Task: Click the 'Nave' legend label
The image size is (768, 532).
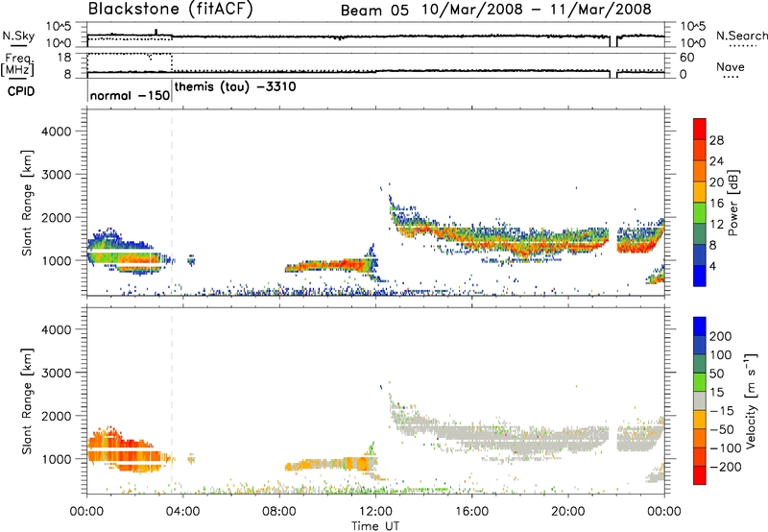Action: point(731,66)
